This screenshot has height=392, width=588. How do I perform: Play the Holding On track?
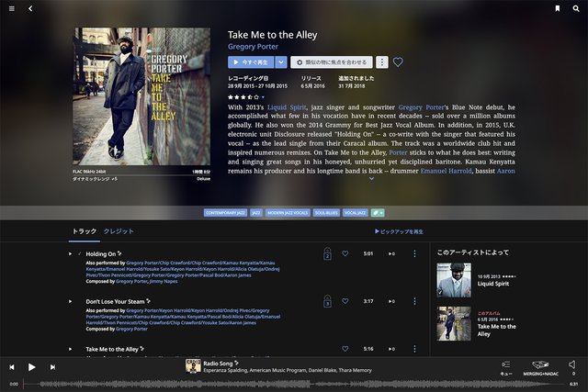click(x=70, y=253)
